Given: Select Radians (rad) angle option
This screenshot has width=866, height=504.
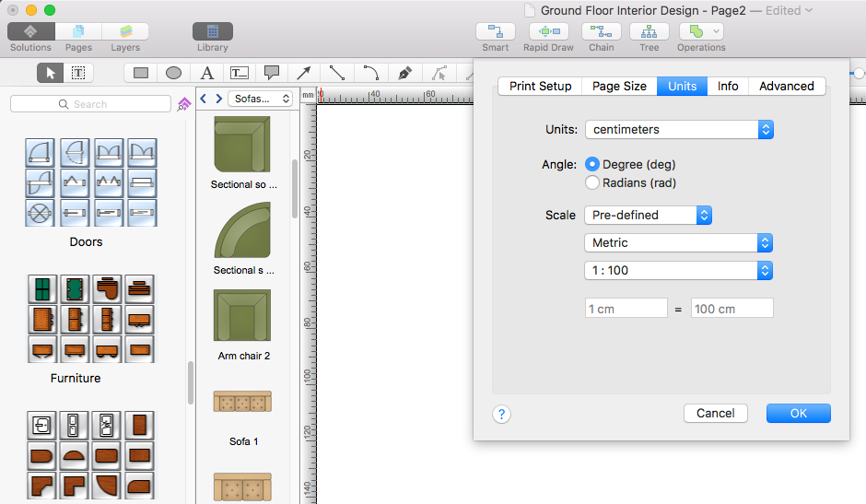Looking at the screenshot, I should pos(593,182).
